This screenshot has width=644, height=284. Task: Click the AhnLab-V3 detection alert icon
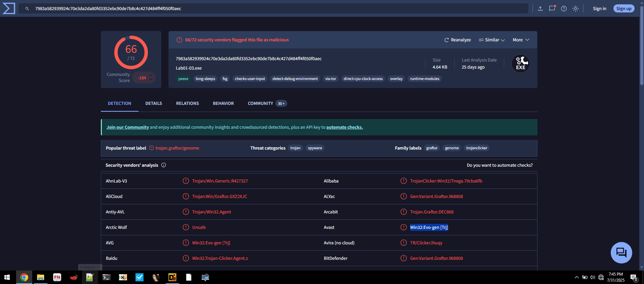(x=186, y=181)
